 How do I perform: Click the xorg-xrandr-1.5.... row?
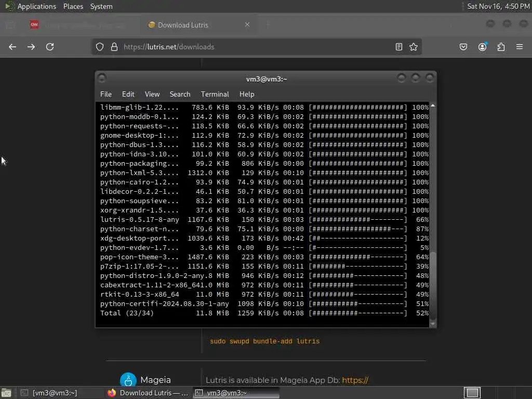pos(264,210)
